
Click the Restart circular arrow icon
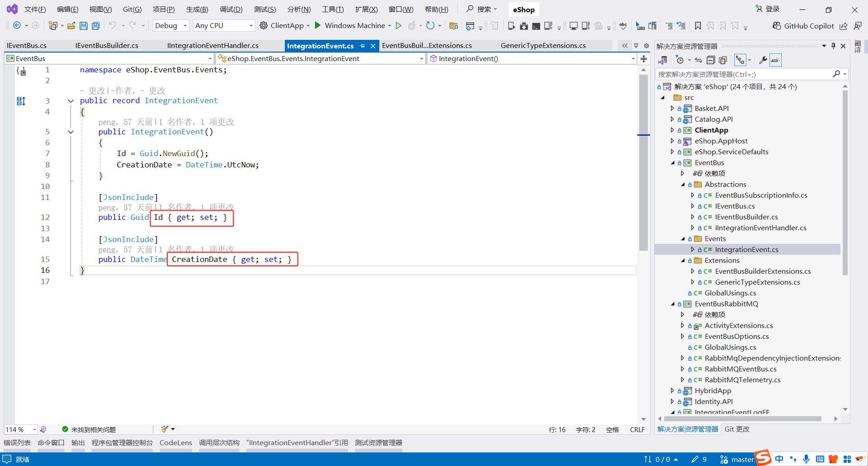(x=430, y=26)
